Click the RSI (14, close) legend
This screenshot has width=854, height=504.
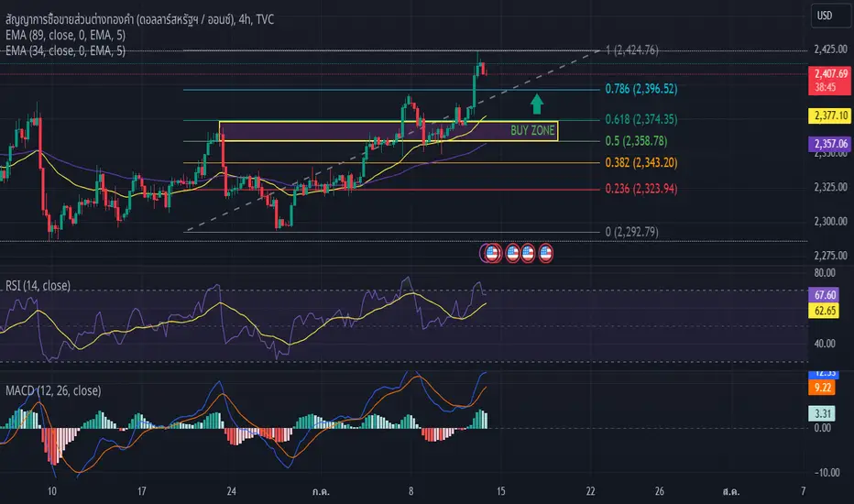click(38, 286)
